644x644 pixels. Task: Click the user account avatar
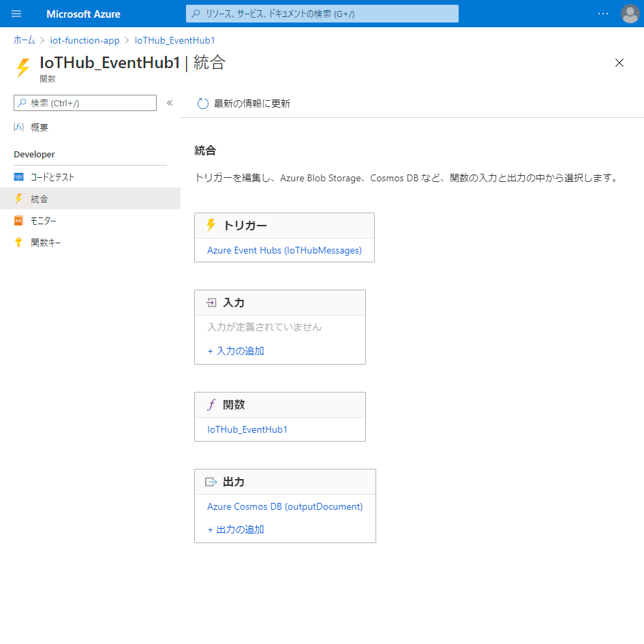pyautogui.click(x=630, y=14)
